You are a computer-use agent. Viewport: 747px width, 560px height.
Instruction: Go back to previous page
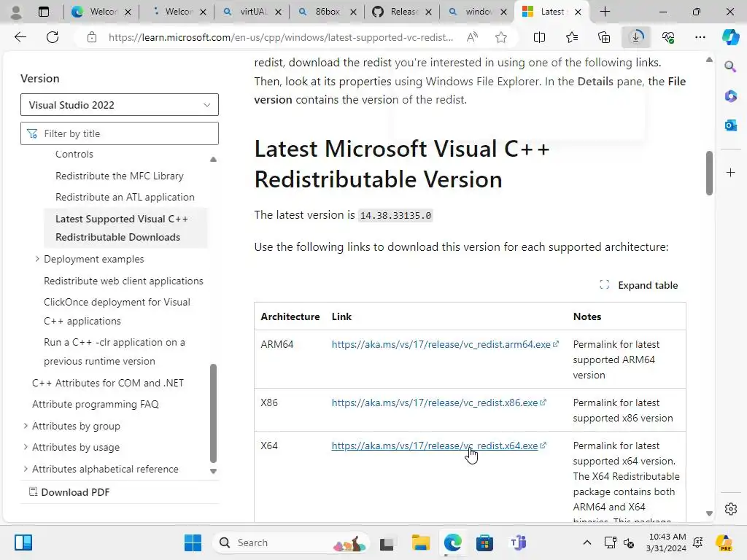[x=20, y=37]
